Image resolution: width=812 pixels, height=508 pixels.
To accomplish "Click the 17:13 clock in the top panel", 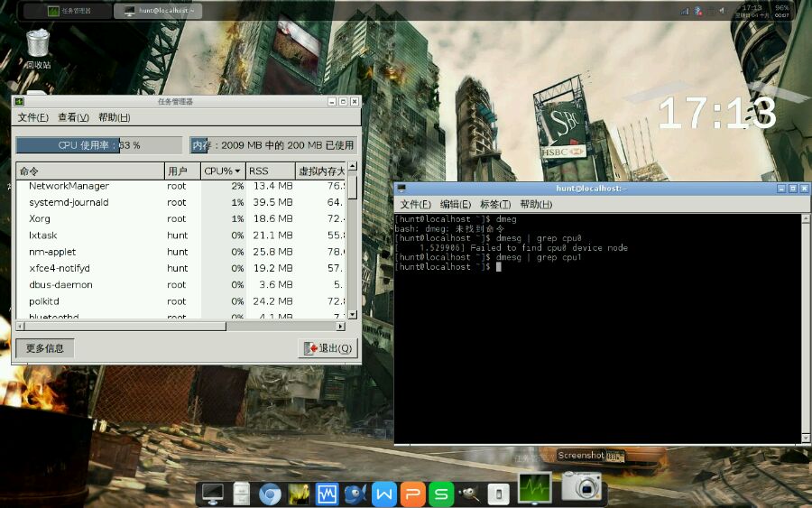I will pyautogui.click(x=752, y=8).
